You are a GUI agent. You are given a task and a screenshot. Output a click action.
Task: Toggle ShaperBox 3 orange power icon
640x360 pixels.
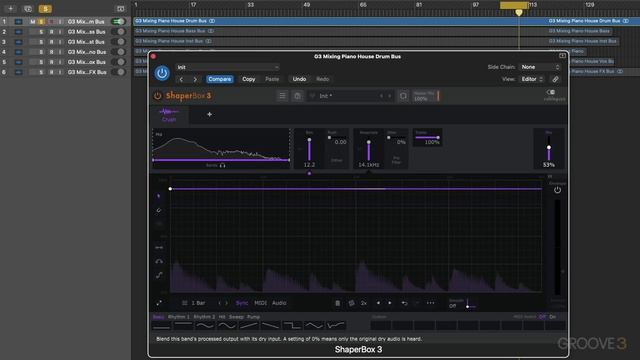(x=158, y=96)
